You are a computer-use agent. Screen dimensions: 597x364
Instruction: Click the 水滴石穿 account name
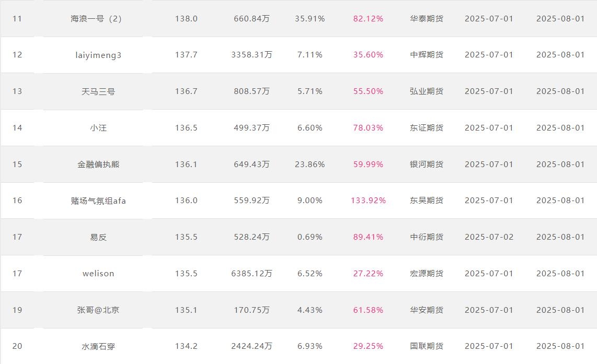(98, 346)
